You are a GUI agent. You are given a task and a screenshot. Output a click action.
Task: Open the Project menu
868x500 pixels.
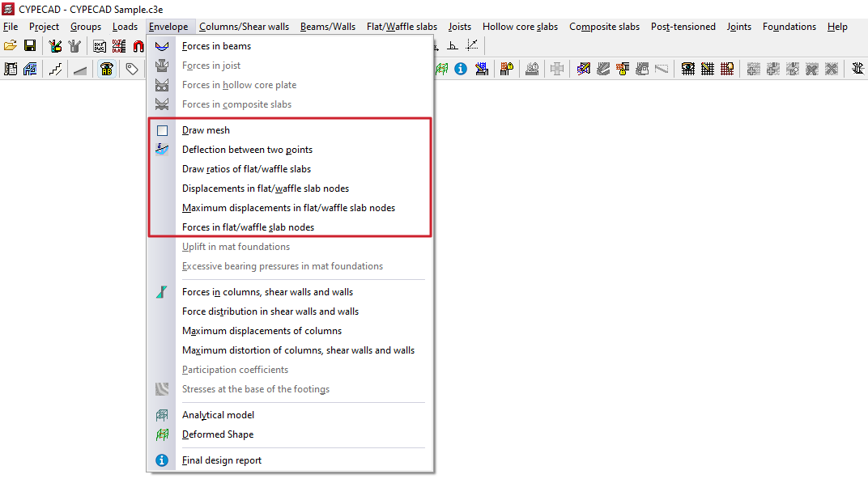(x=44, y=27)
